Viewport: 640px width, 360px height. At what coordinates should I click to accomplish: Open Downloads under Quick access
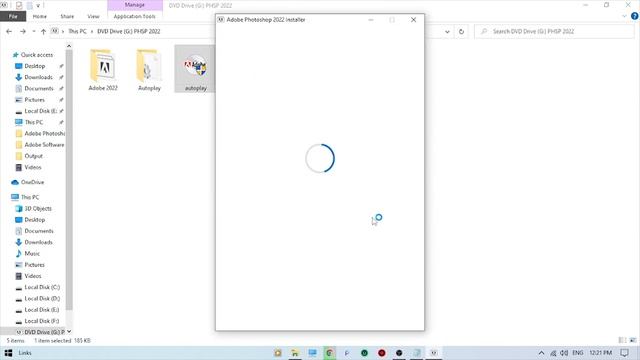pyautogui.click(x=38, y=77)
